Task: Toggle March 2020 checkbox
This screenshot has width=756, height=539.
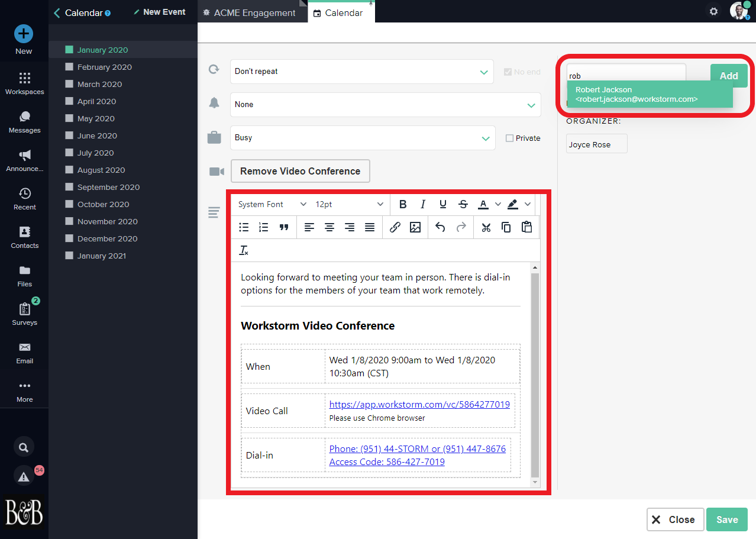Action: 69,84
